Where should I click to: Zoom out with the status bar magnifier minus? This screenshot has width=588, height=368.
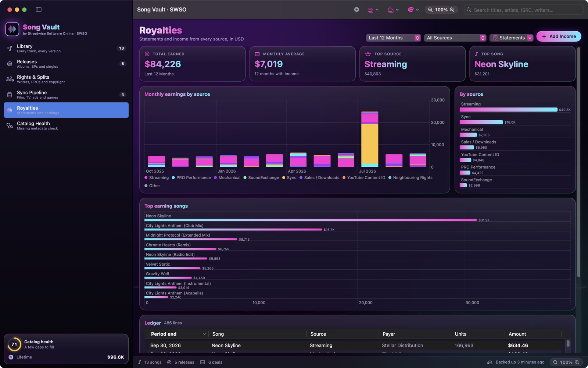point(555,362)
